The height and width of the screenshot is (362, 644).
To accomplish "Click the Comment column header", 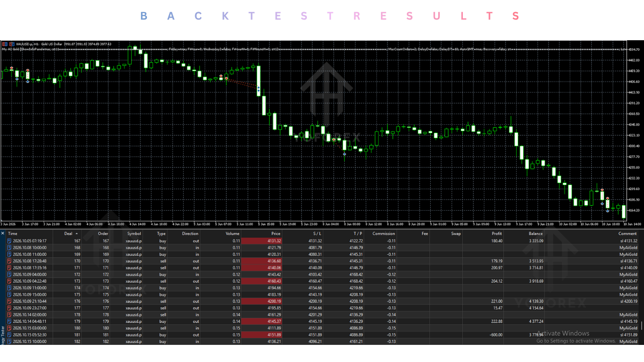I will click(627, 233).
